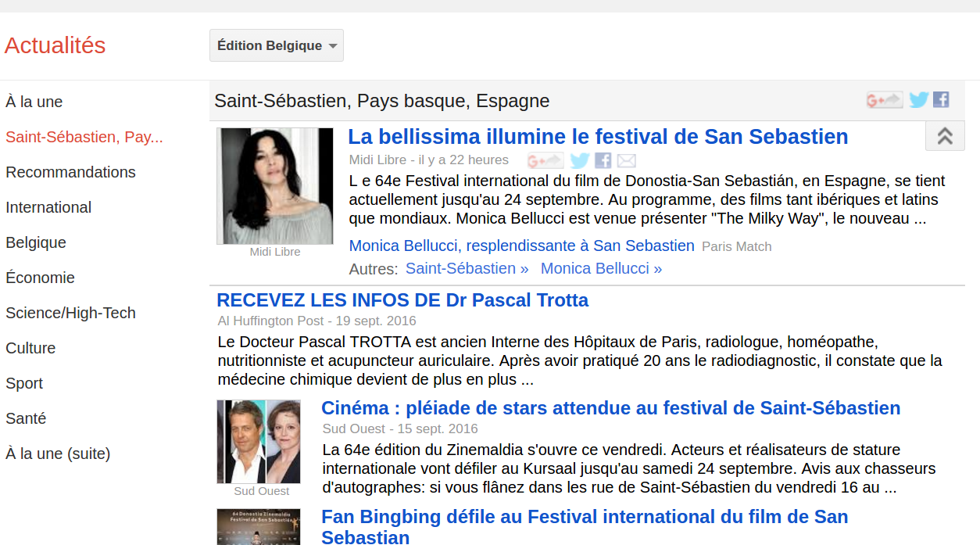Open the Dr Pascal Trotta article
The width and height of the screenshot is (980, 545).
coord(402,300)
